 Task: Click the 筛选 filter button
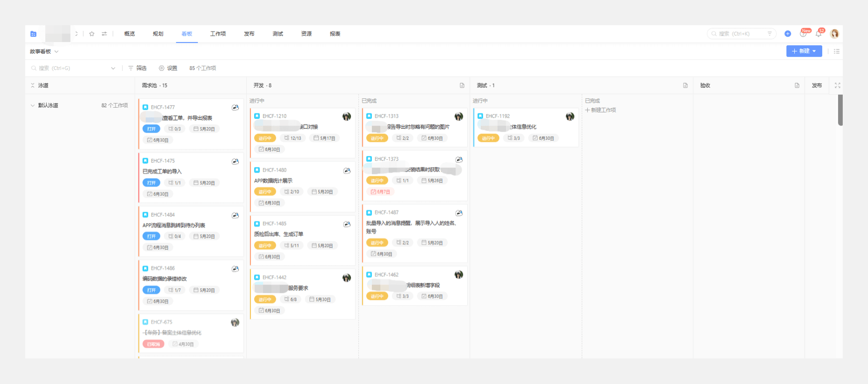[138, 68]
